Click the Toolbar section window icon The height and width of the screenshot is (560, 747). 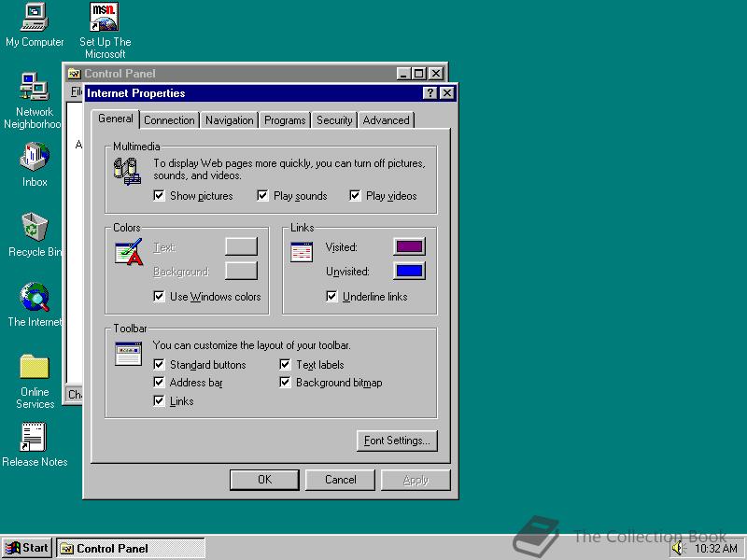point(128,354)
